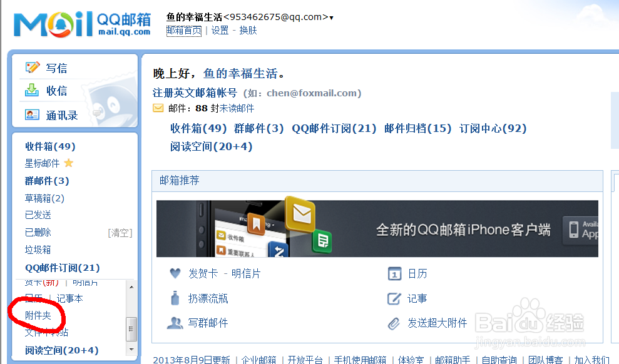
Task: Open sidebar QQ邮件订阅(21)
Action: pyautogui.click(x=63, y=268)
